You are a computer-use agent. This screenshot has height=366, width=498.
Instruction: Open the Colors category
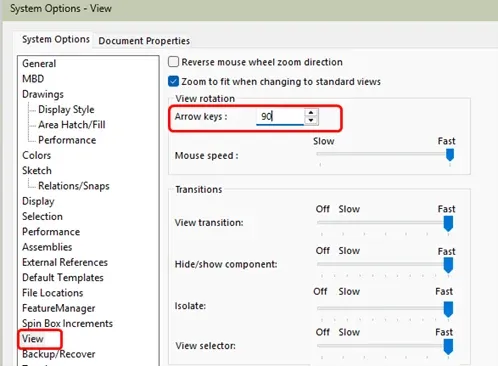click(x=36, y=155)
